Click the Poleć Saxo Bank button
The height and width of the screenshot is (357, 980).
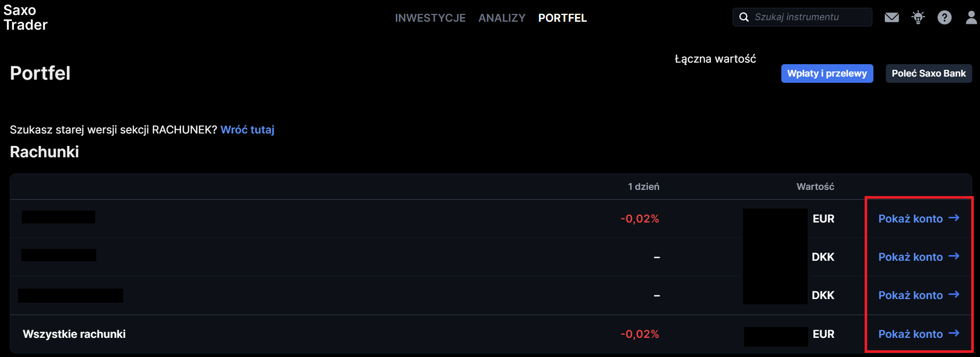(928, 73)
